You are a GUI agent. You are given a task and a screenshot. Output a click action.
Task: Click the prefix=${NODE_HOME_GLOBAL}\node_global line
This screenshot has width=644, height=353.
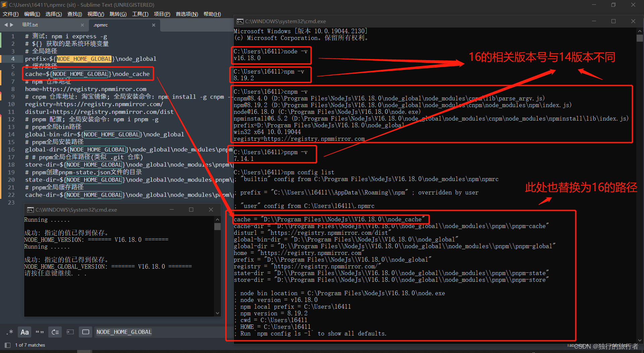coord(91,59)
